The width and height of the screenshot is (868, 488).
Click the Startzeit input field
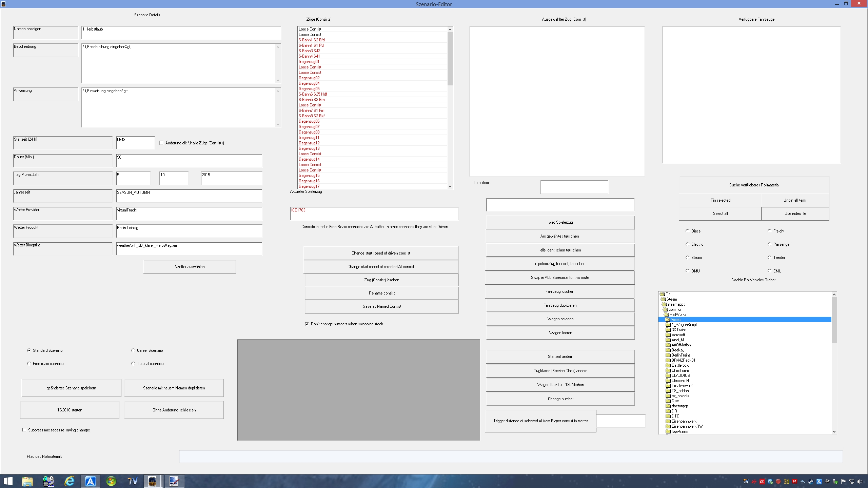[x=135, y=143]
